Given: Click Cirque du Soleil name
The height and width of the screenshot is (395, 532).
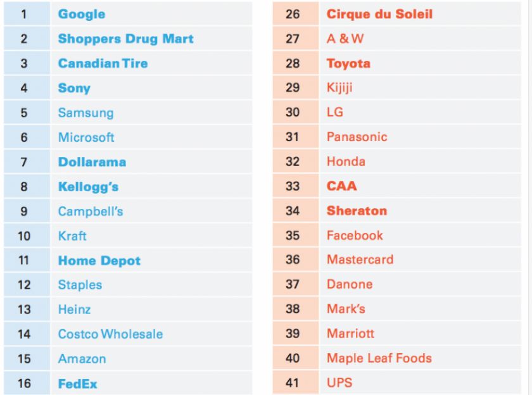Looking at the screenshot, I should [379, 14].
